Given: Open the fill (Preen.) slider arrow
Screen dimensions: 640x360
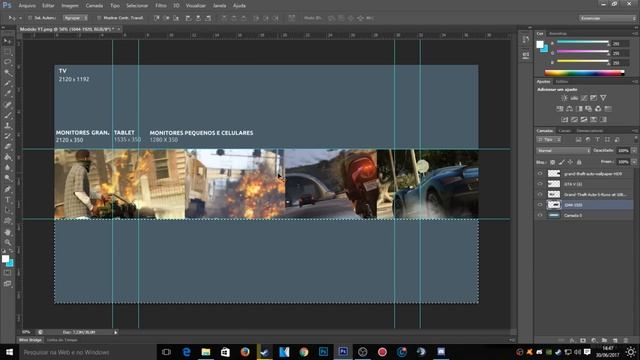Looking at the screenshot, I should pos(634,162).
